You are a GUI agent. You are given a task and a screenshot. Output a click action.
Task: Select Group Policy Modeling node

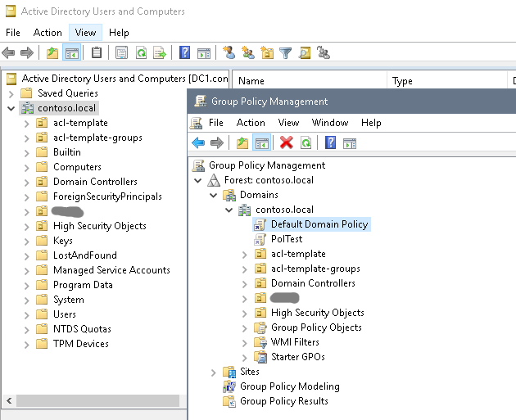pyautogui.click(x=290, y=386)
